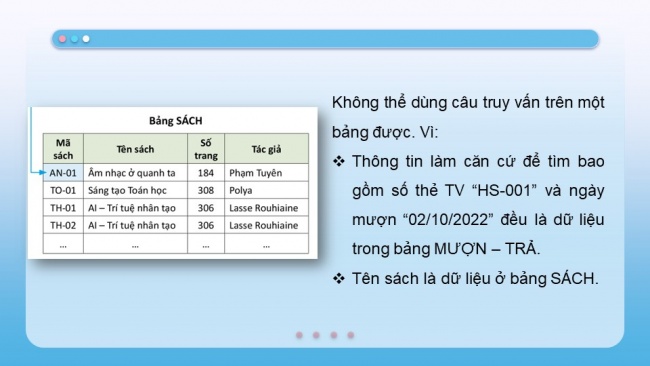
Task: Select the "Bảng SÁCH" table title
Action: tap(176, 121)
